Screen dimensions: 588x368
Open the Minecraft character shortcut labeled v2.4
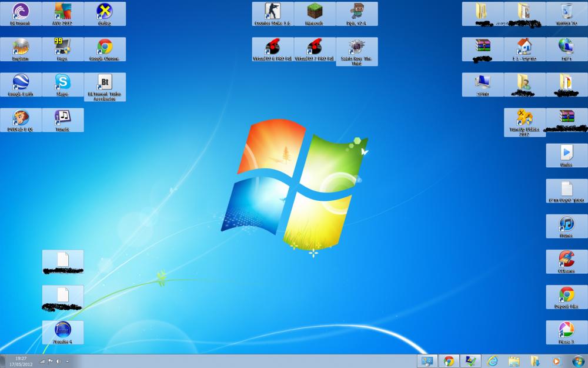coord(357,14)
